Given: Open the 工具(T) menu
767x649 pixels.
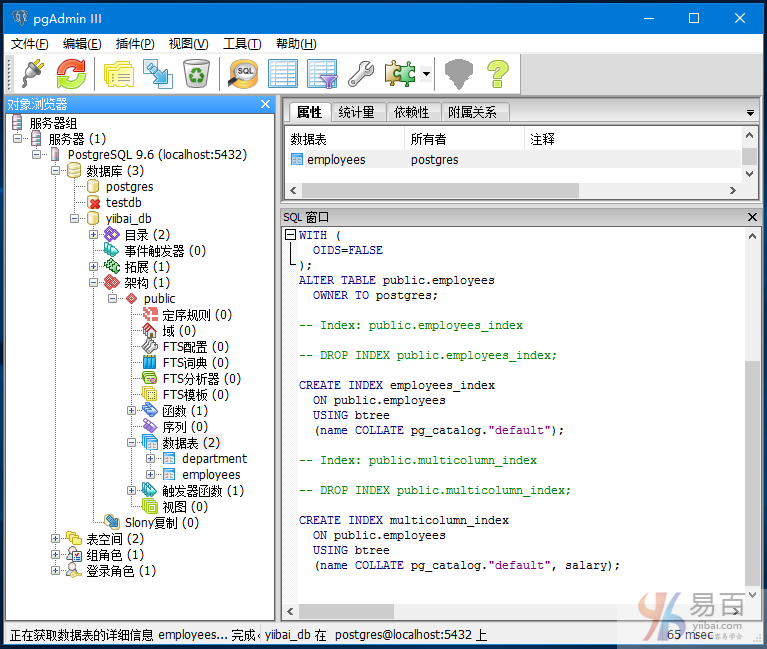Looking at the screenshot, I should coord(241,44).
